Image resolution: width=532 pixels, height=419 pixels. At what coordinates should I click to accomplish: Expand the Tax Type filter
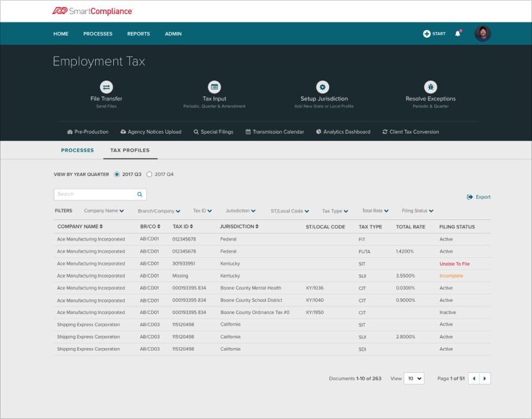pos(335,211)
